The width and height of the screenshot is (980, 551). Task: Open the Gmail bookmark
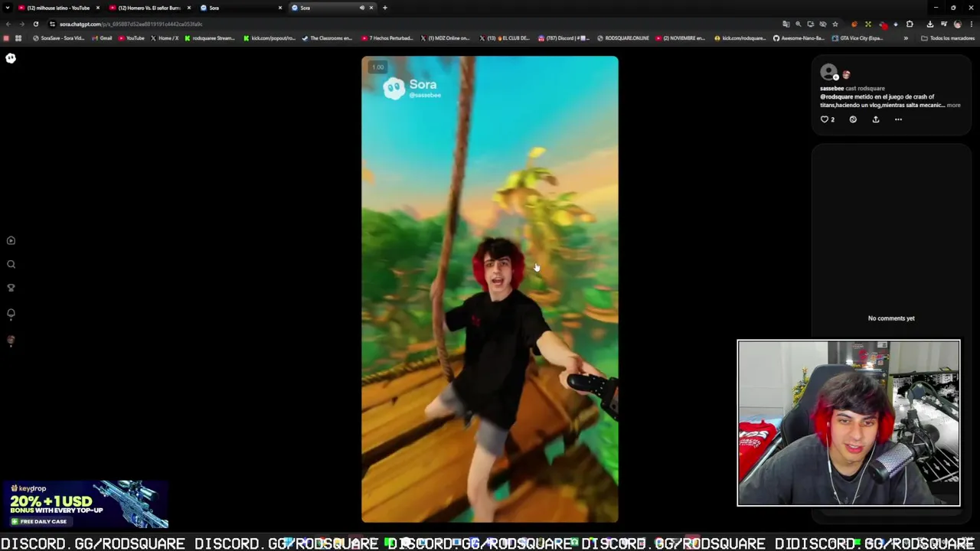click(x=101, y=38)
